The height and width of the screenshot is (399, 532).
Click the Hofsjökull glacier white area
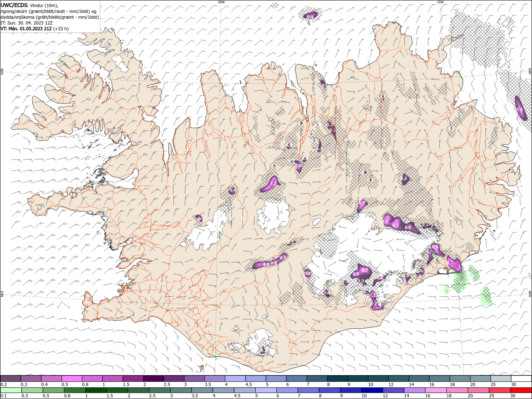coord(273,215)
